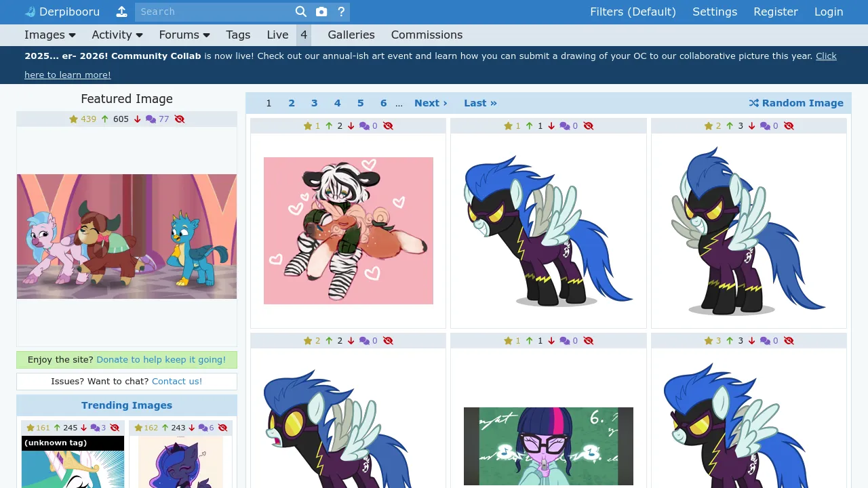Hide the Twilight Sparkle glasses image
This screenshot has height=488, width=868.
click(x=588, y=341)
